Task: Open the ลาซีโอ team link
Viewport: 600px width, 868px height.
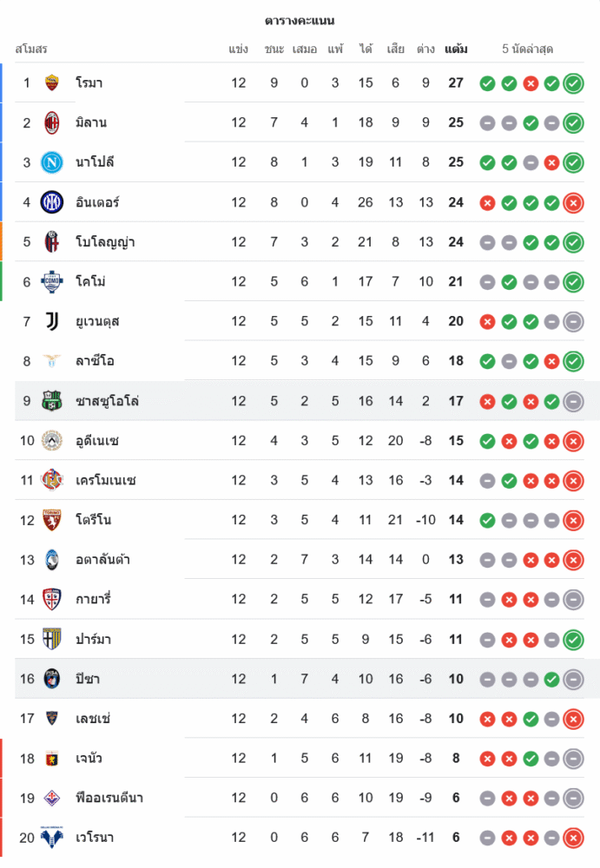Action: click(x=95, y=361)
